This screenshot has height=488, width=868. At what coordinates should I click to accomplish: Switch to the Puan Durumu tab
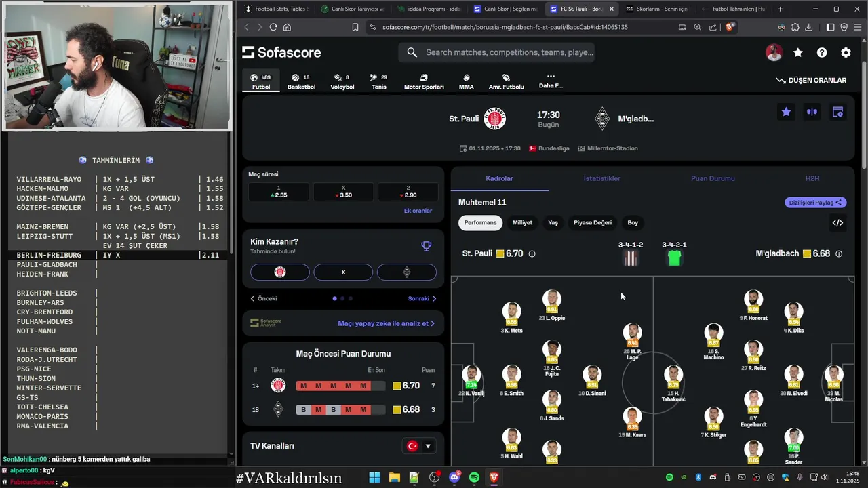pos(713,178)
